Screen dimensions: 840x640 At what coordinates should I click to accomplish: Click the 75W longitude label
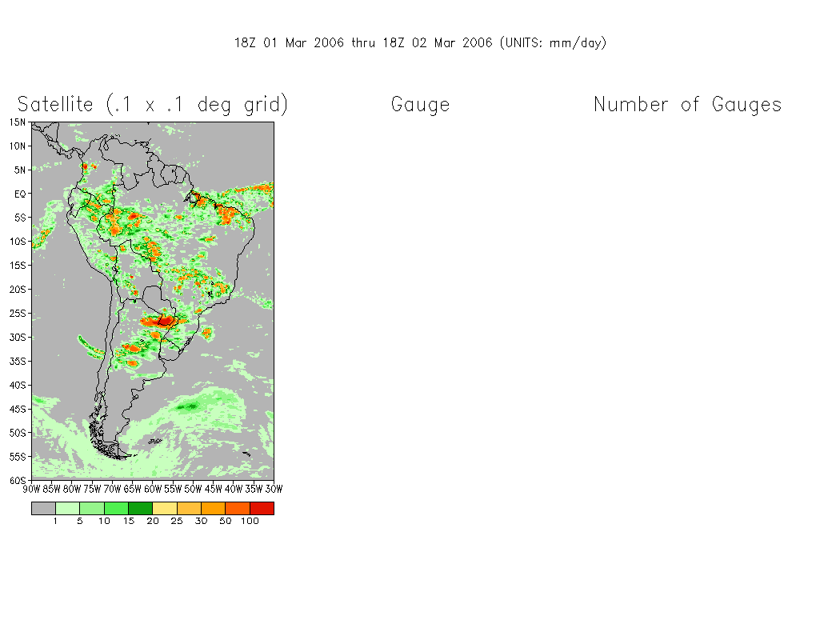[x=92, y=489]
